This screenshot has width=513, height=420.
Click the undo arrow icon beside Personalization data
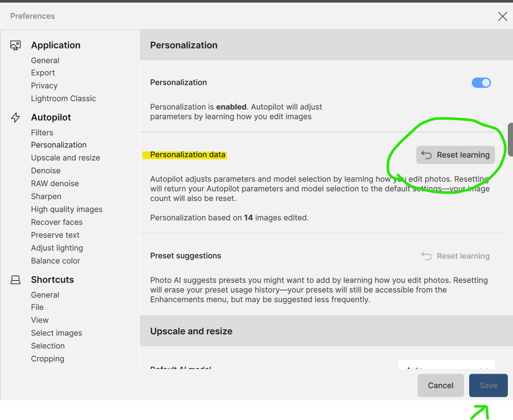[x=426, y=155]
